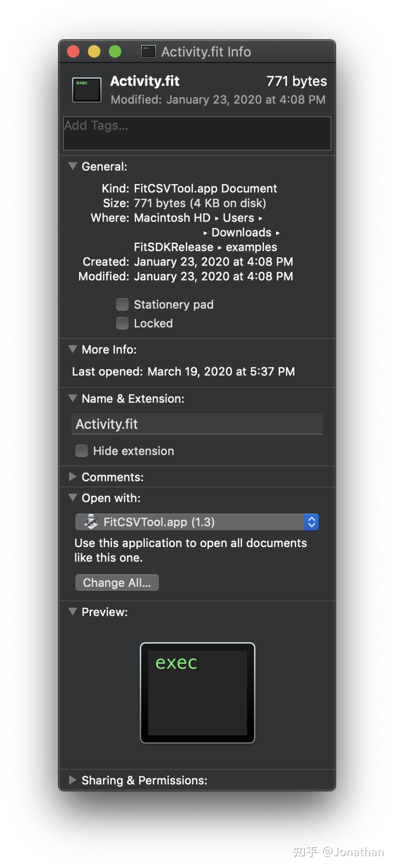Enable the Stationery pad checkbox
Viewport: 394px width, 868px height.
tap(122, 304)
